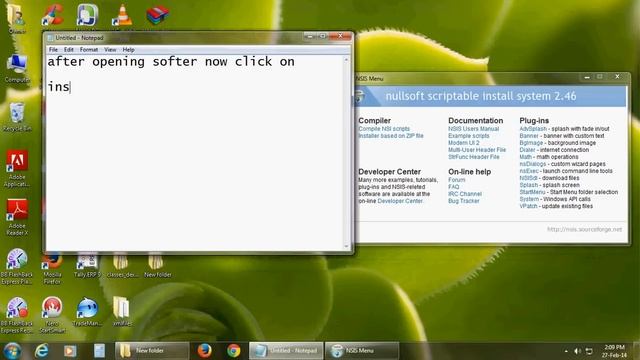Image resolution: width=640 pixels, height=360 pixels.
Task: Open the nsExec plug-in link
Action: click(x=529, y=171)
